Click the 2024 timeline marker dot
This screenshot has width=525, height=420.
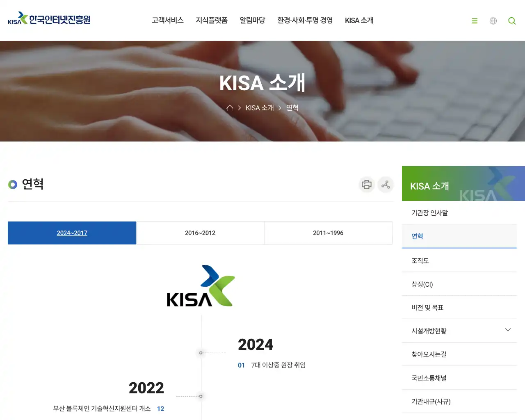pyautogui.click(x=201, y=353)
